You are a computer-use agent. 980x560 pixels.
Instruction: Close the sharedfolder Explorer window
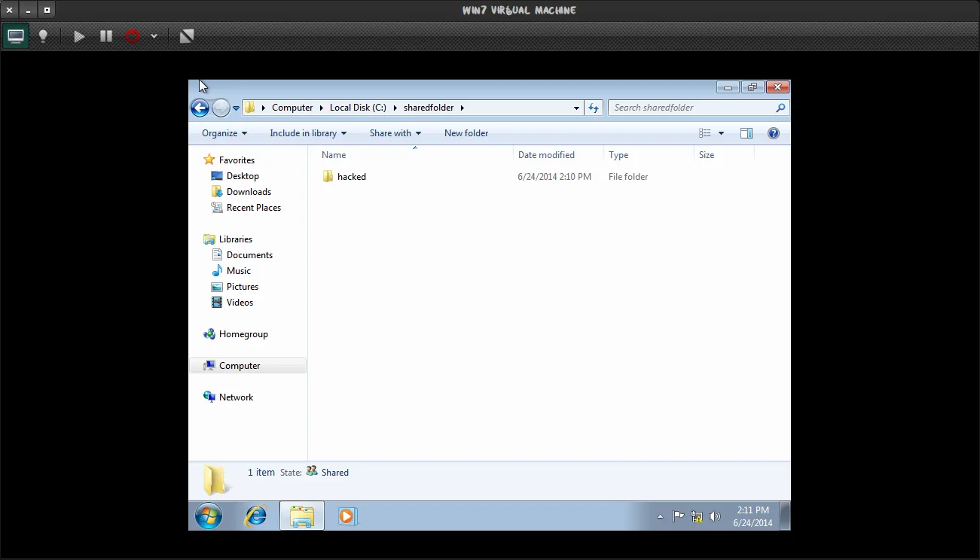777,87
